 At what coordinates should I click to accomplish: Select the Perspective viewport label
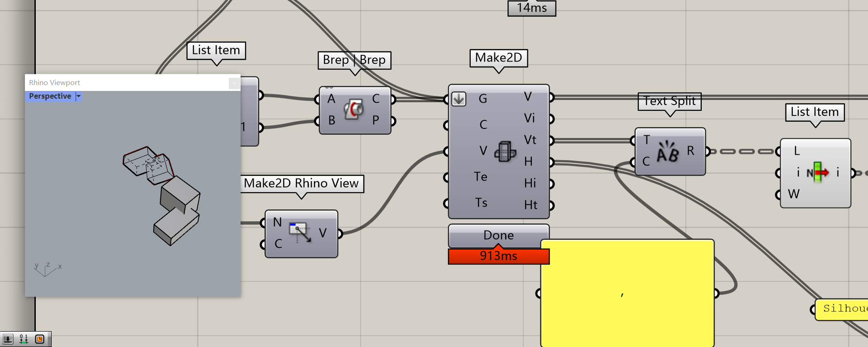[50, 96]
